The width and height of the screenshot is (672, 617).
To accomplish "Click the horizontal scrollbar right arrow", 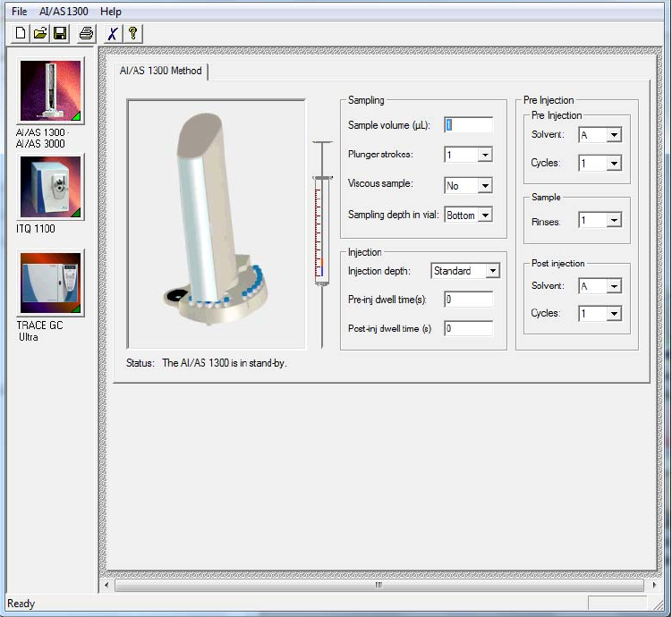I will tap(654, 585).
